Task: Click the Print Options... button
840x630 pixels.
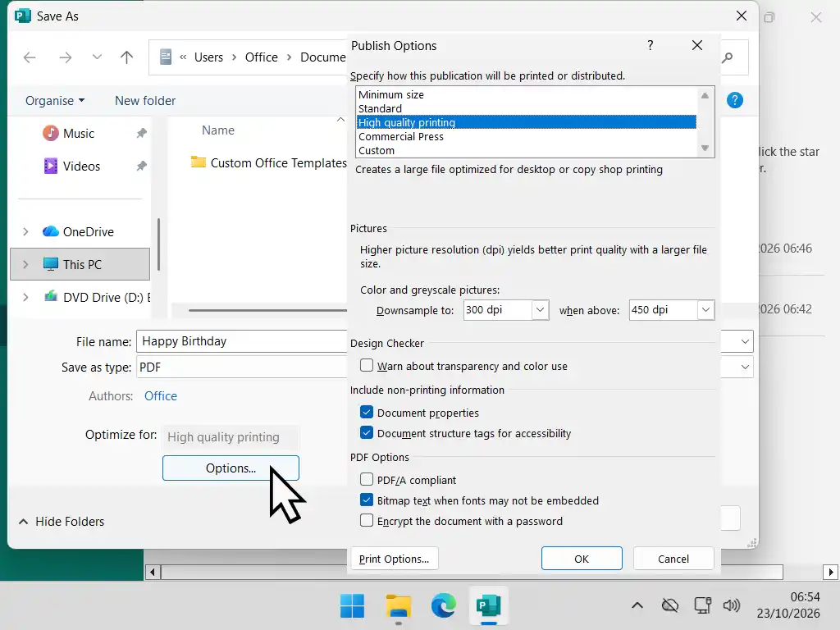Action: click(395, 559)
